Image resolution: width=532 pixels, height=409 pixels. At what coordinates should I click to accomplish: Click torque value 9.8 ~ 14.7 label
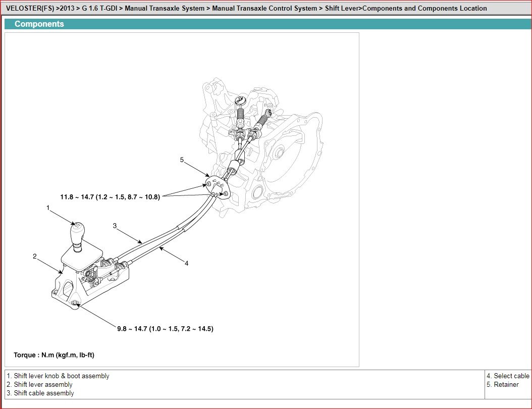(x=165, y=329)
